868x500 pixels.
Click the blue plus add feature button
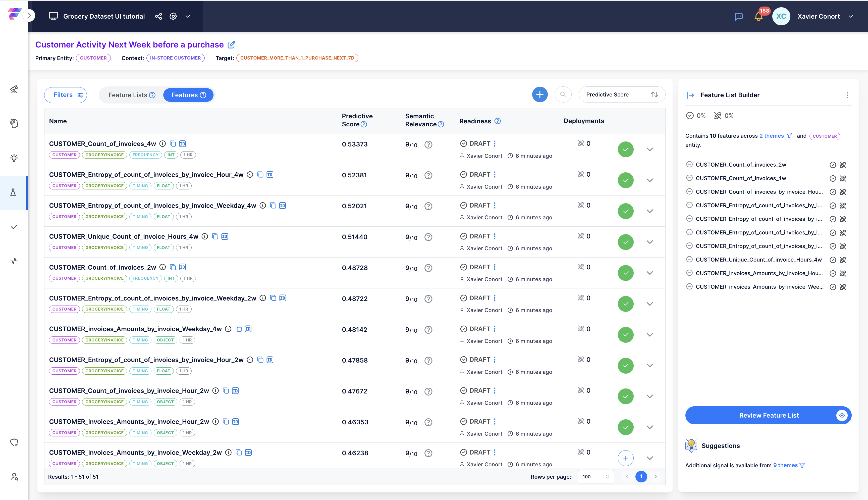point(539,94)
